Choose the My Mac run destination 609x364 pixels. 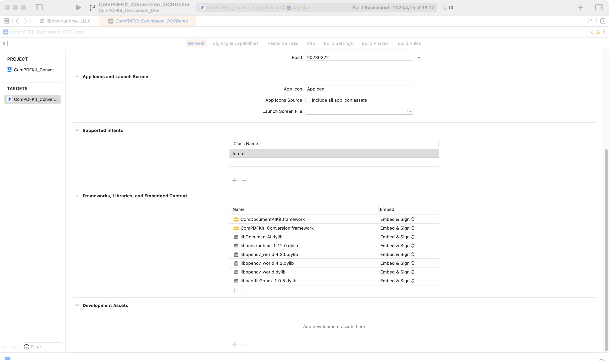click(298, 8)
